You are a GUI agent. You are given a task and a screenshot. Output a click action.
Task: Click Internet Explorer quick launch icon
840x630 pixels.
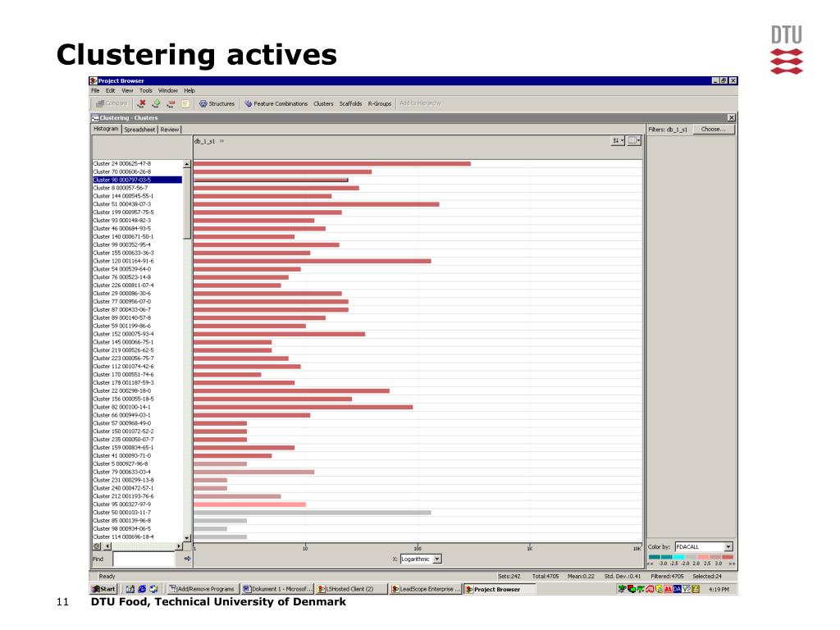pyautogui.click(x=142, y=589)
